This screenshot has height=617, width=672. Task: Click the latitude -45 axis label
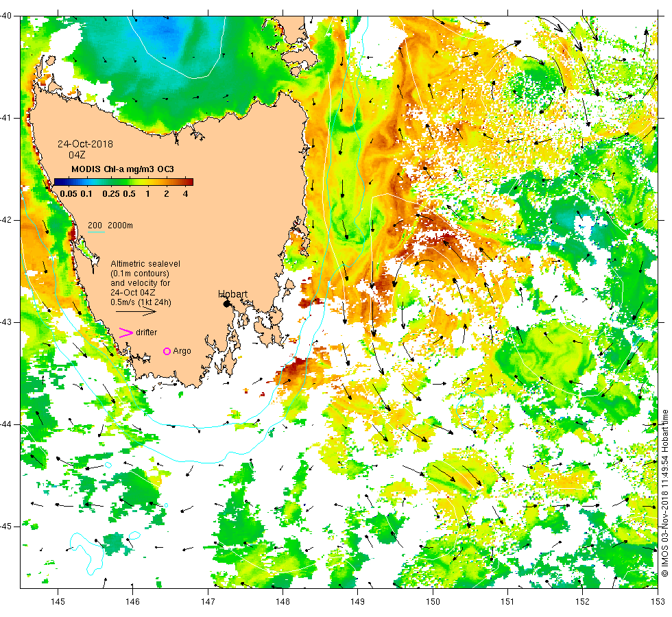[6, 527]
